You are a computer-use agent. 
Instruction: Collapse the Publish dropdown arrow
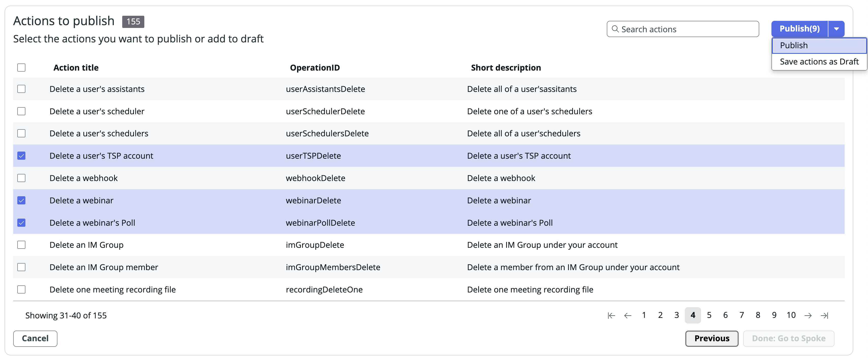836,29
